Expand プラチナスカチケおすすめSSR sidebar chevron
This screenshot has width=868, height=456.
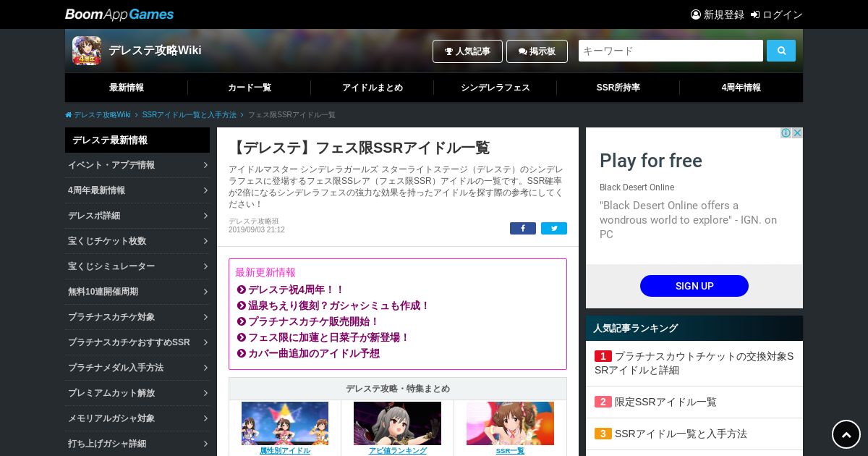pyautogui.click(x=205, y=342)
